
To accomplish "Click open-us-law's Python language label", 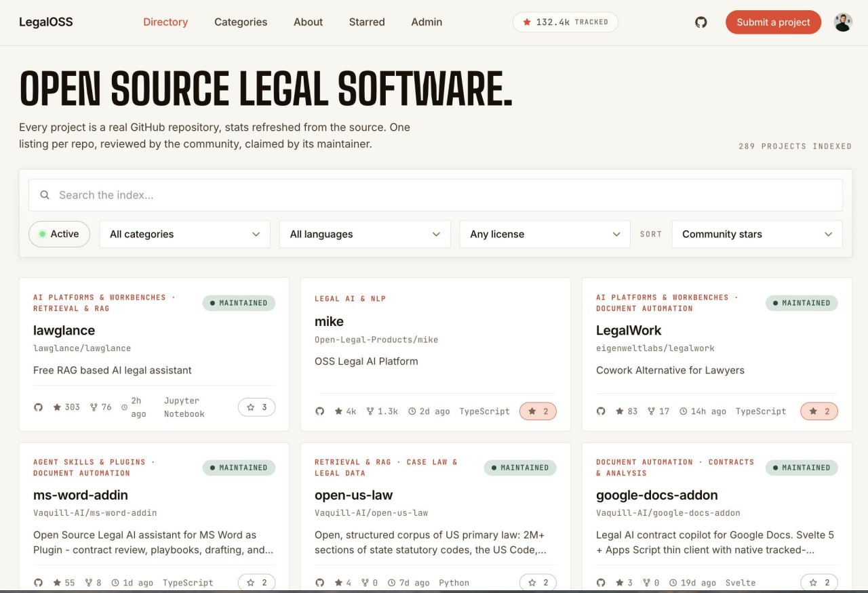I will point(454,583).
